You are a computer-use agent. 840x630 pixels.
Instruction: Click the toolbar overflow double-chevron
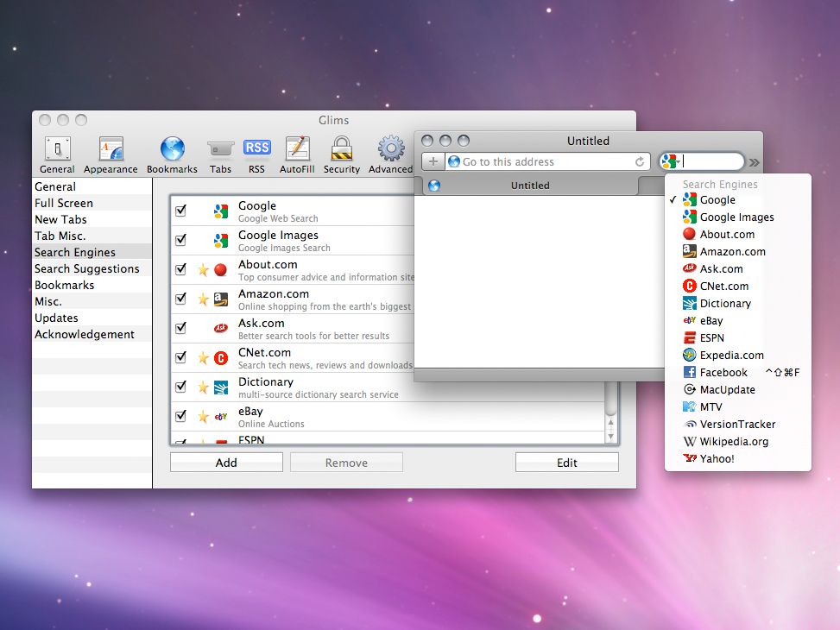click(755, 162)
